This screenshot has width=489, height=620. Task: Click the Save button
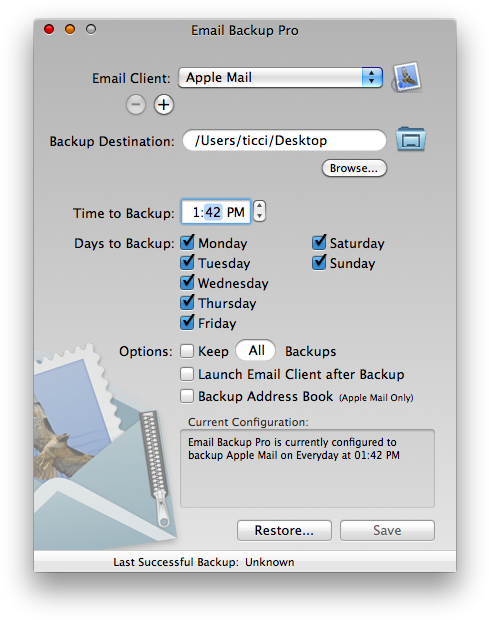(387, 530)
